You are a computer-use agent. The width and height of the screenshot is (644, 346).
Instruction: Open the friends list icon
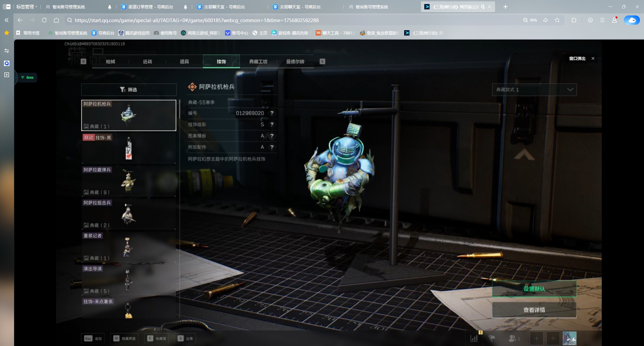coord(513,338)
